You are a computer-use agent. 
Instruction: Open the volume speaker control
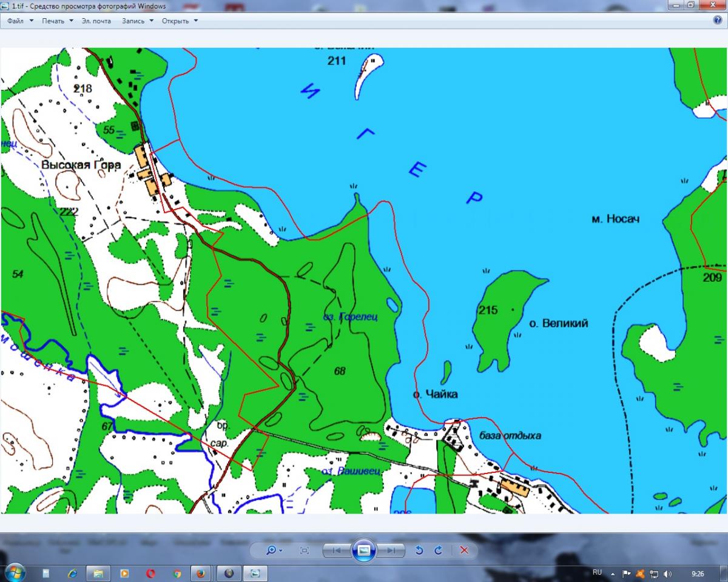coord(668,573)
